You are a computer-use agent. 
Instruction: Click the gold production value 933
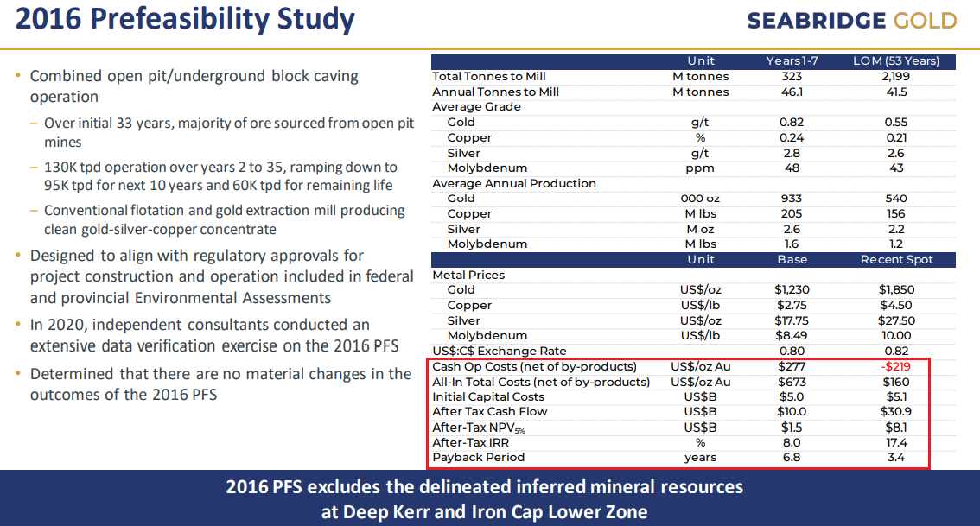click(x=792, y=199)
